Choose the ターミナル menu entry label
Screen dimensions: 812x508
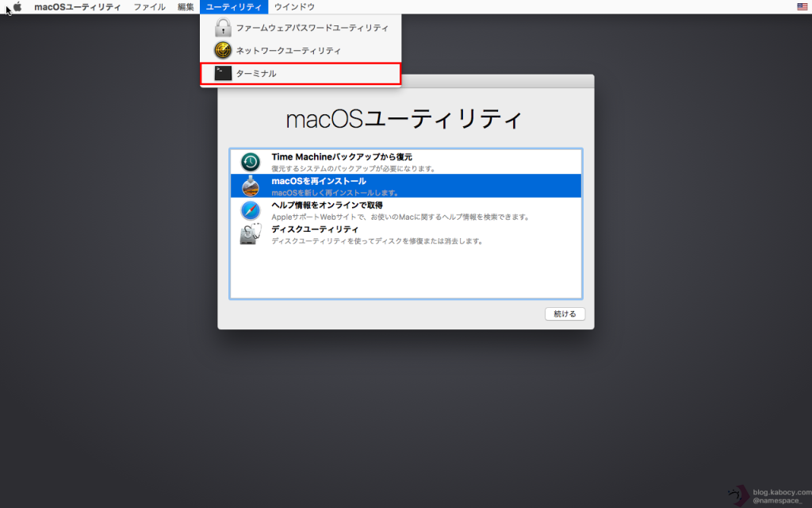[256, 74]
